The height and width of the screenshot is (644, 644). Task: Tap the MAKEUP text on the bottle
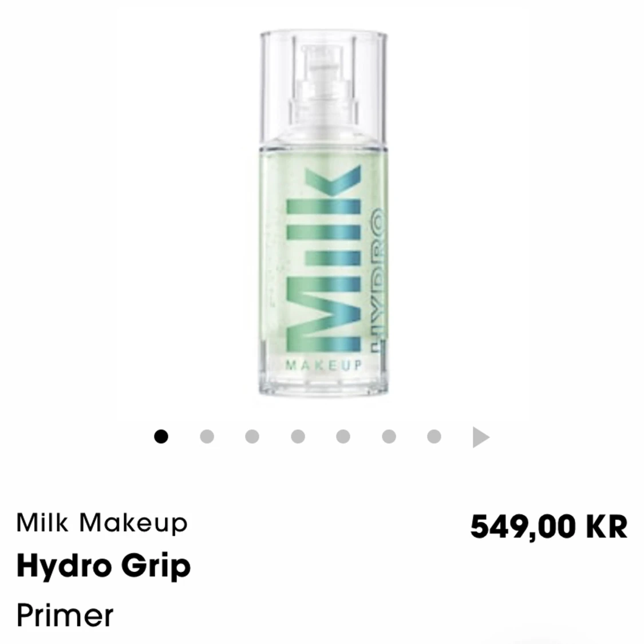(x=324, y=365)
